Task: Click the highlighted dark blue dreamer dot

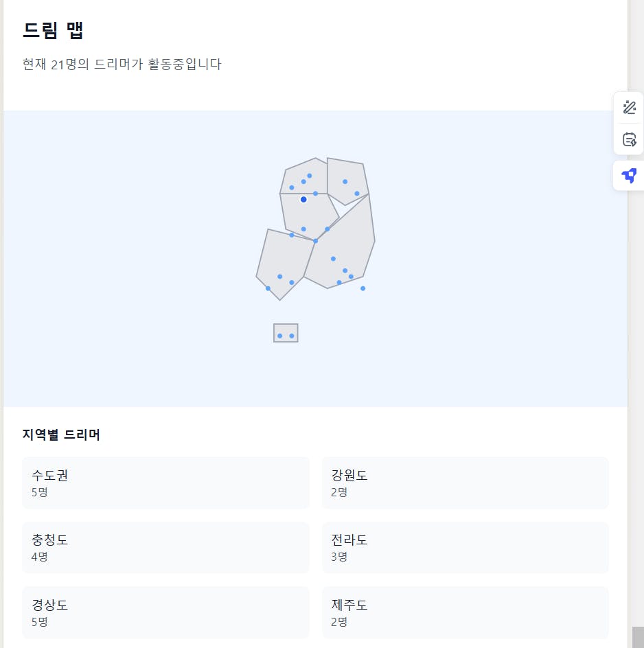Action: point(303,199)
